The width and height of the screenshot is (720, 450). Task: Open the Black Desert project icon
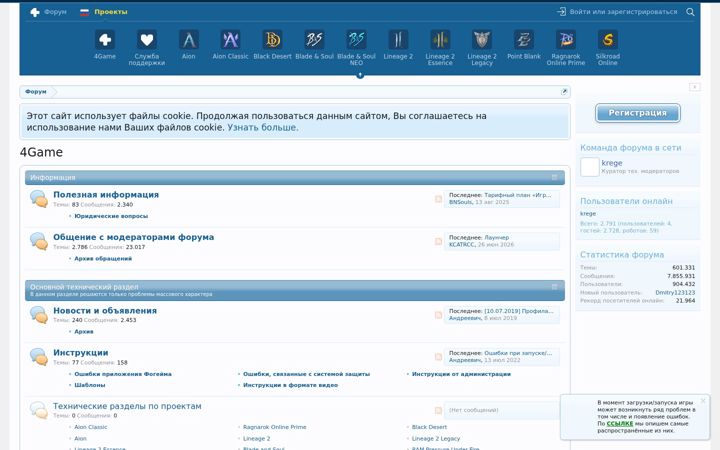click(x=272, y=39)
